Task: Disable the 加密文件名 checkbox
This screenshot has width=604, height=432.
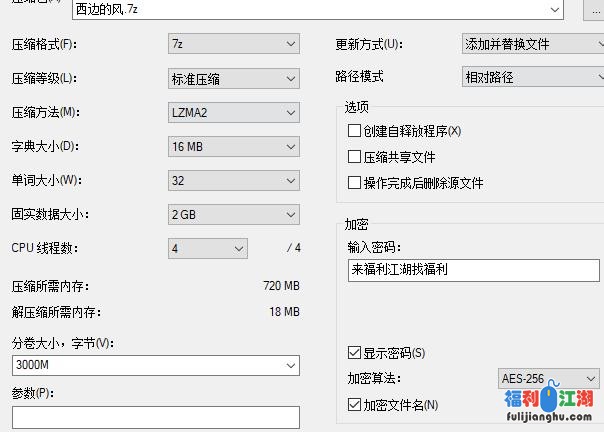Action: click(x=354, y=405)
